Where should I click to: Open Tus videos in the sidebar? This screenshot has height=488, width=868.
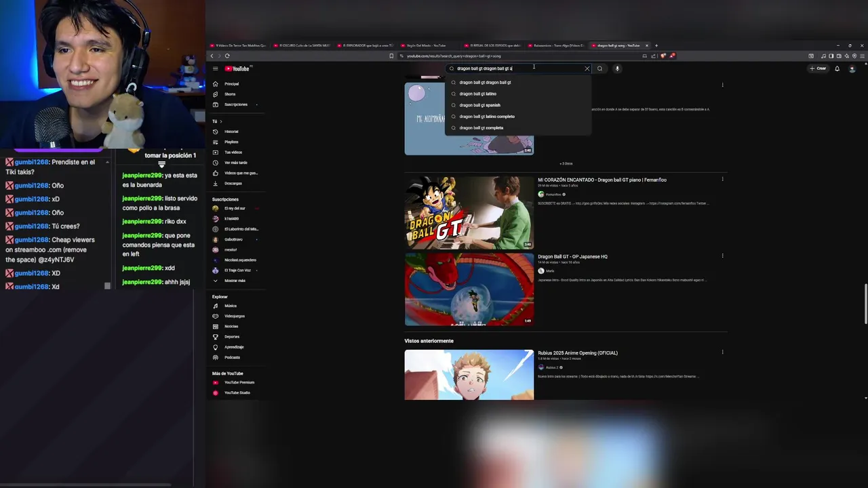click(x=233, y=152)
